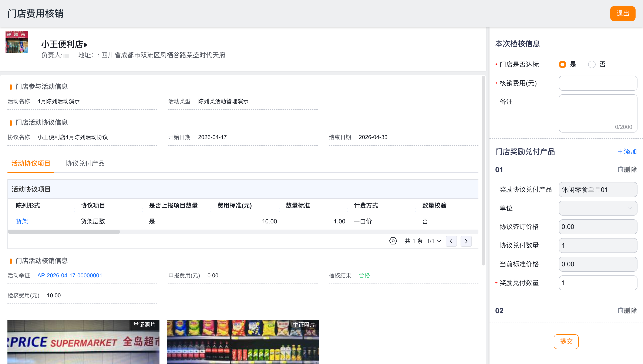This screenshot has width=643, height=364.
Task: Click the 费用标准(元) column header
Action: click(235, 206)
